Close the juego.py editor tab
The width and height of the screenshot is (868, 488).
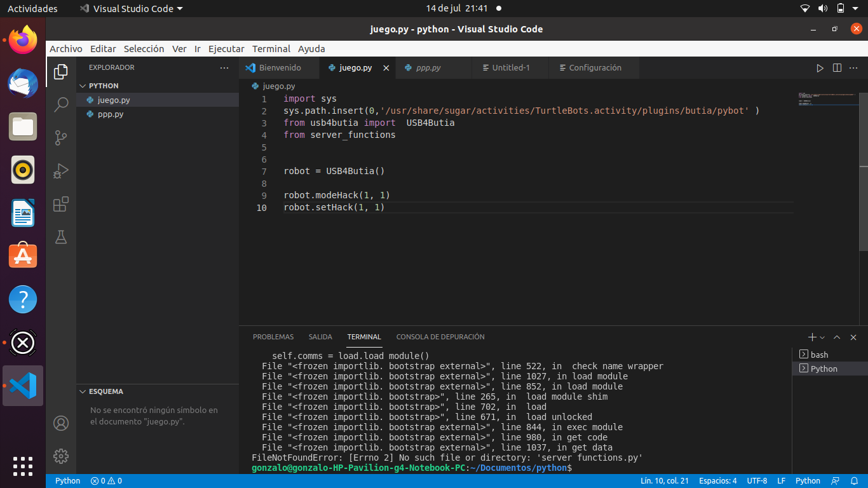click(x=386, y=67)
